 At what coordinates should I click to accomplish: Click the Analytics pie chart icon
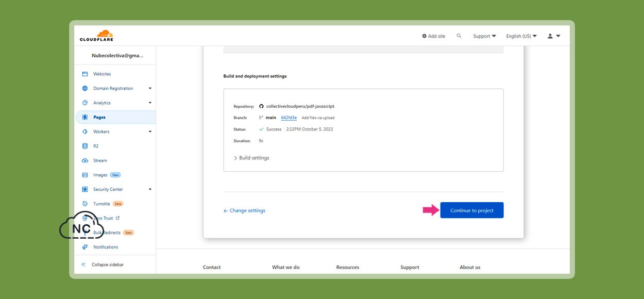pyautogui.click(x=85, y=103)
